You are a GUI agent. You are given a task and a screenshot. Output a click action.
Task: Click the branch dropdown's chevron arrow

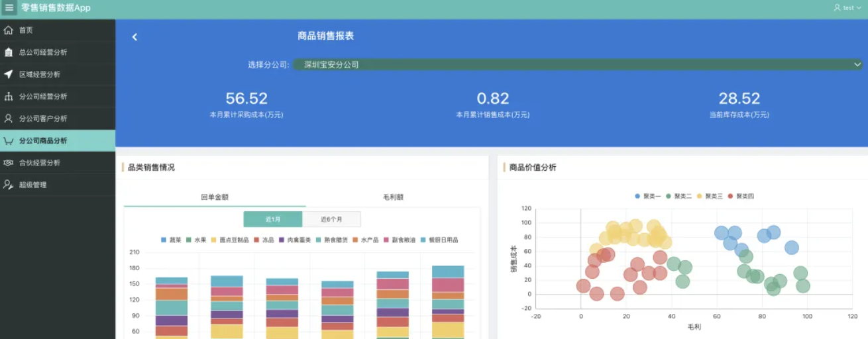tap(857, 65)
